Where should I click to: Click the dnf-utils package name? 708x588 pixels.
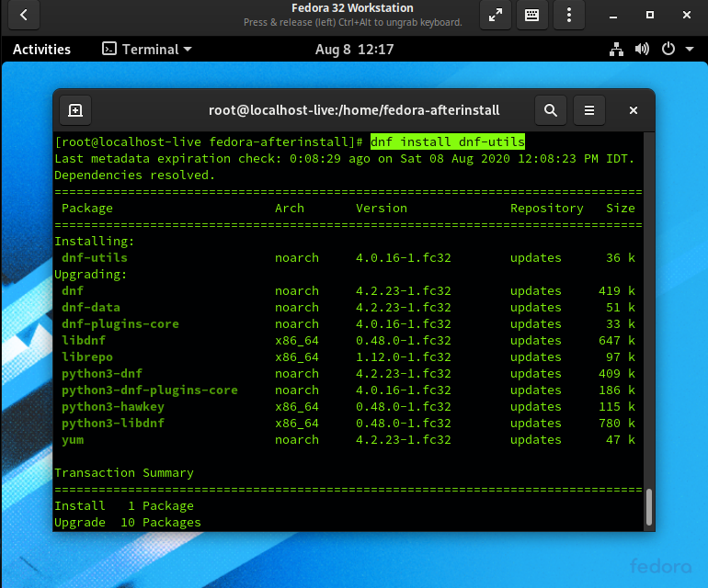point(95,257)
